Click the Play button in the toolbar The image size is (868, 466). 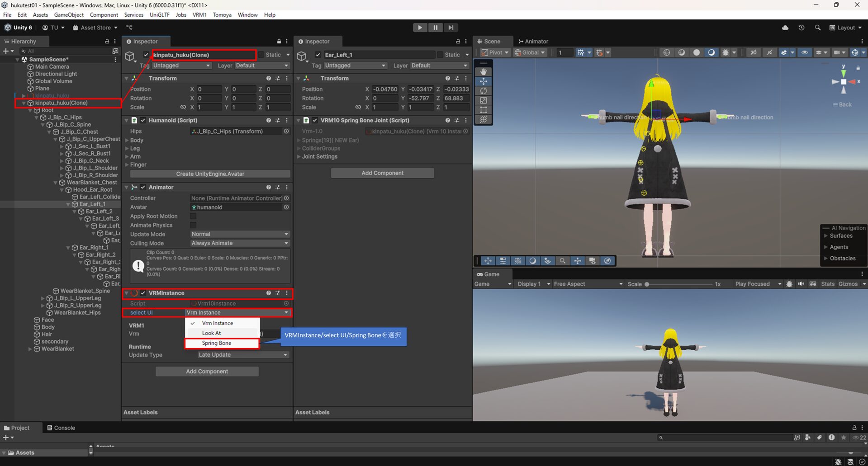[420, 28]
